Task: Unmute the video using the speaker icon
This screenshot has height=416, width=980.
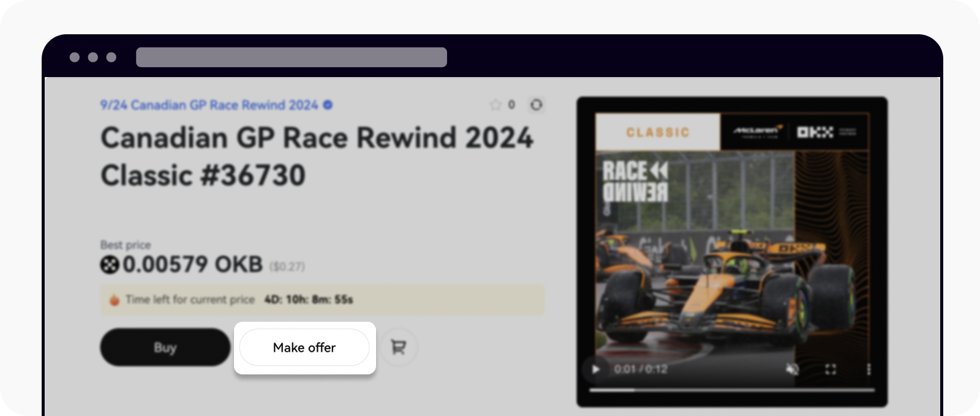Action: 793,370
